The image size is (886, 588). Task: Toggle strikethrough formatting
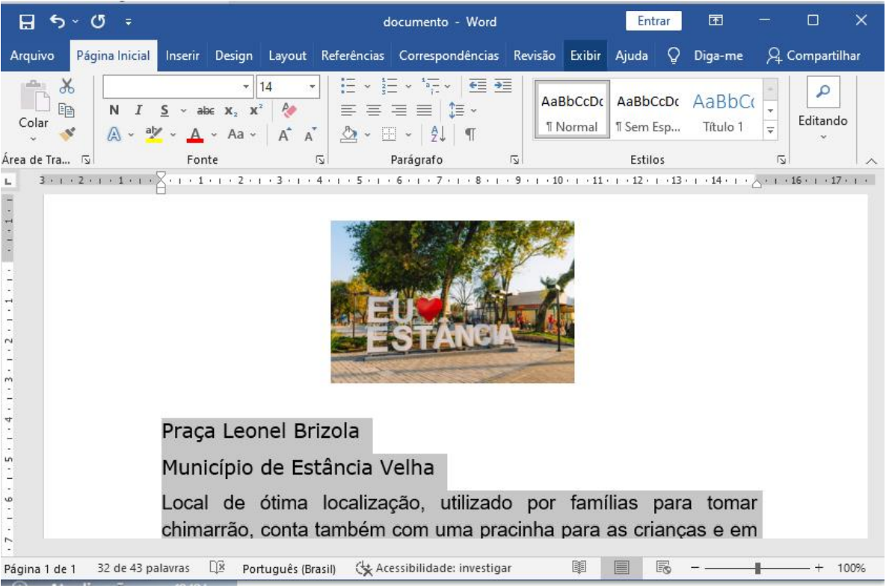point(205,111)
